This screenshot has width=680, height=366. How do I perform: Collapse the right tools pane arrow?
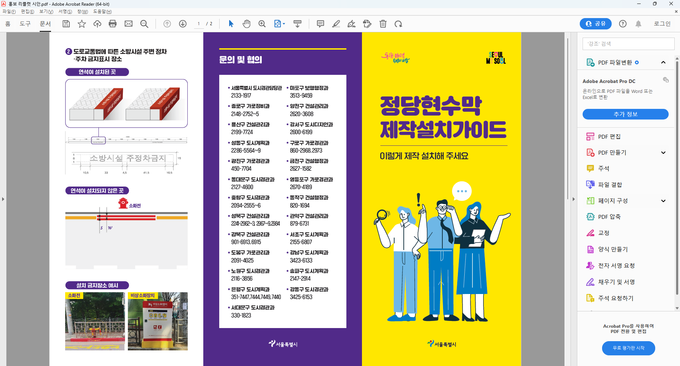tap(573, 199)
